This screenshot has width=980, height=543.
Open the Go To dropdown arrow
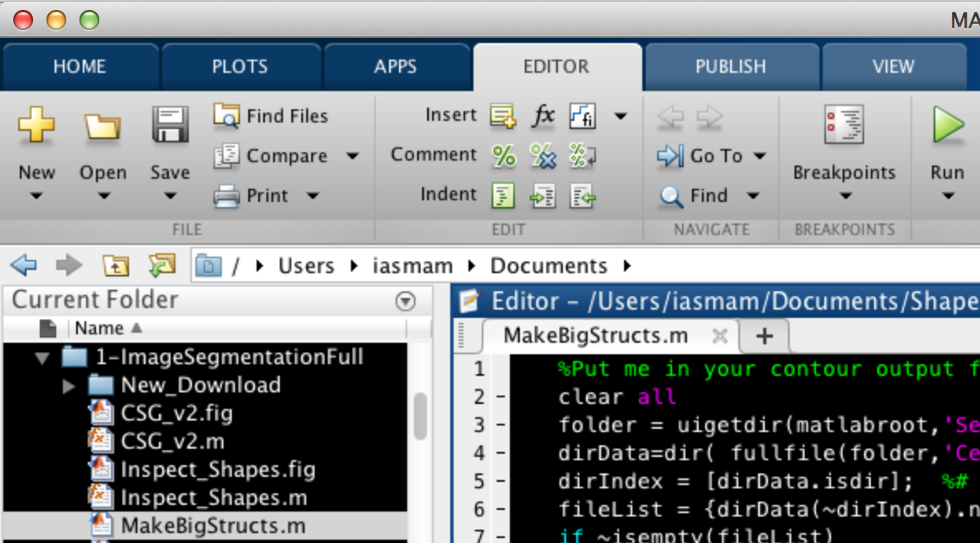click(759, 156)
